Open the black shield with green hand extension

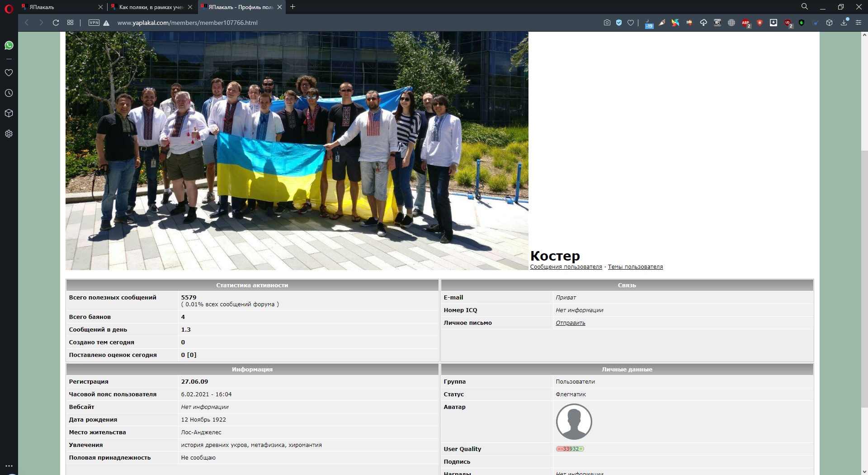[x=802, y=23]
